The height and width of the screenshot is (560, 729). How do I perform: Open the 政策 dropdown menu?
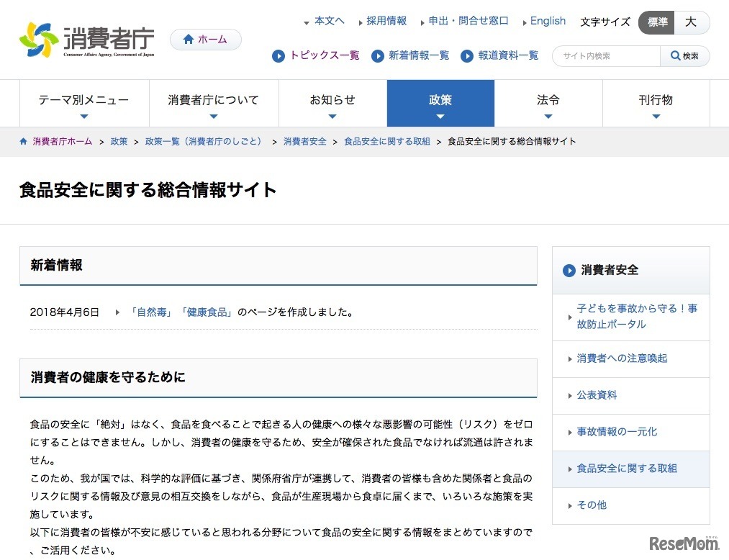440,101
